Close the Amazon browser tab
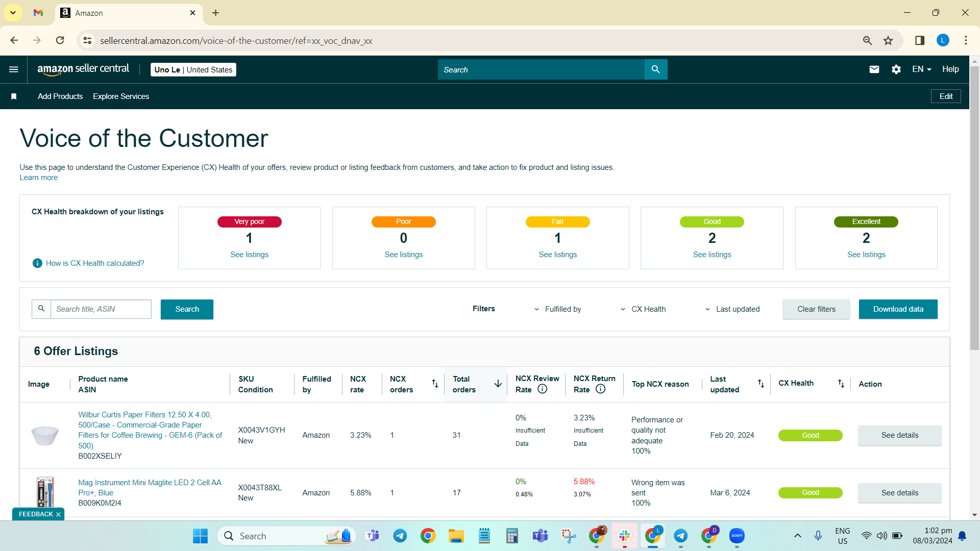 click(x=192, y=13)
